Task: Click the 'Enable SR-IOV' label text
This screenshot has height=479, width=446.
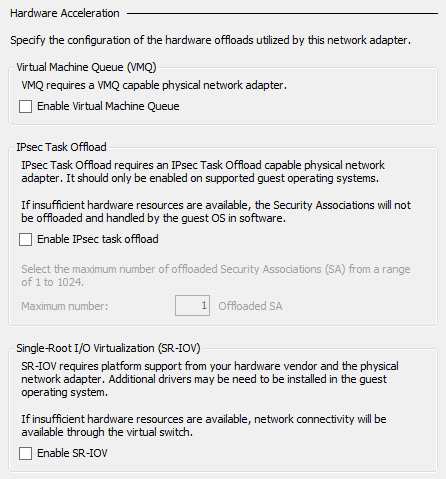Action: coord(72,453)
